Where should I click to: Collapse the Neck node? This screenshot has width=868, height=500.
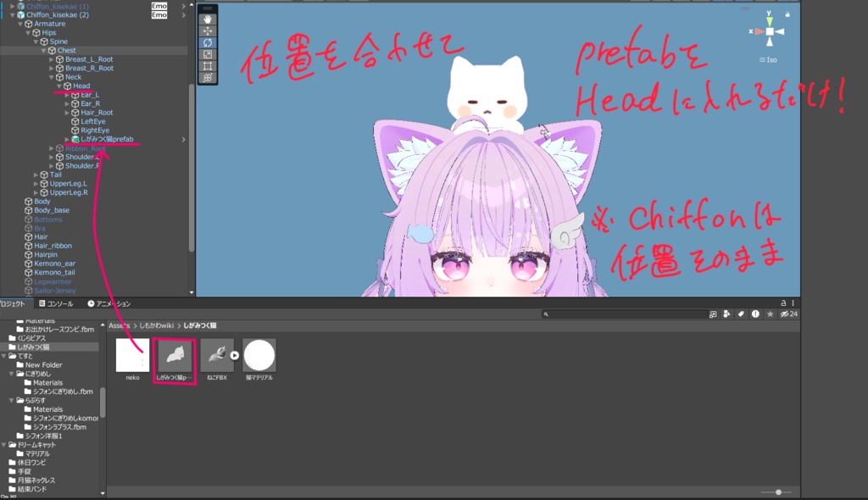point(52,77)
